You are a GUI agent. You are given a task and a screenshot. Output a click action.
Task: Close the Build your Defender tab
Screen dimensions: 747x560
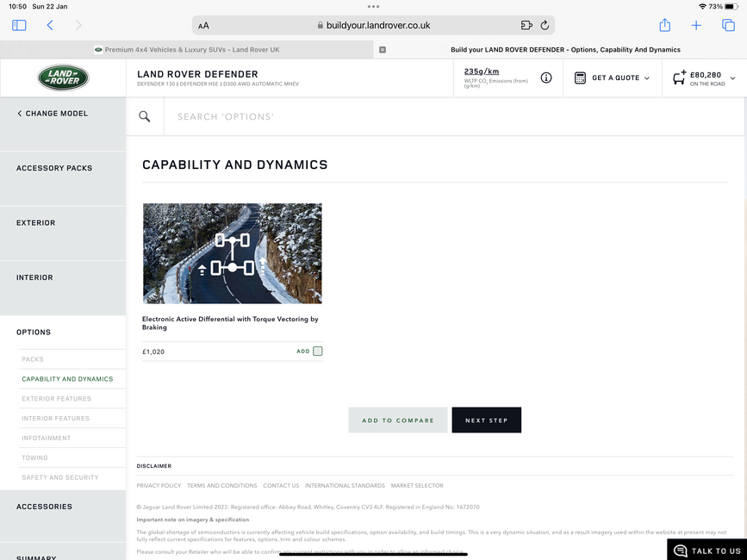[x=383, y=49]
